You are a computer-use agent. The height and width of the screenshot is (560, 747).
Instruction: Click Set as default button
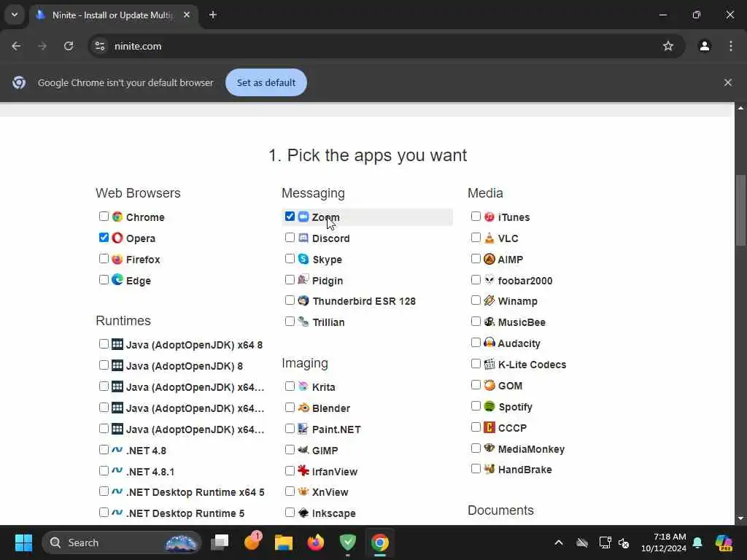click(266, 82)
